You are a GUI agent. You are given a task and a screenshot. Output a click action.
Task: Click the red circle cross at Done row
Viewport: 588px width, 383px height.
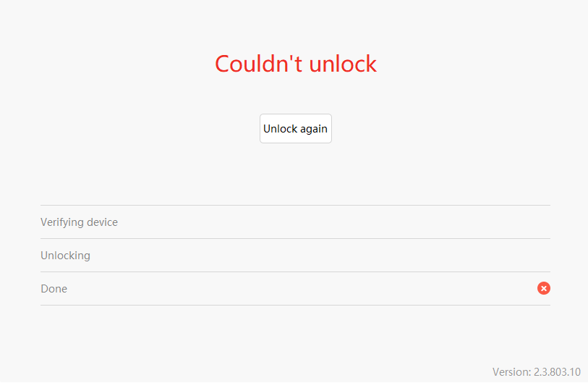click(x=543, y=288)
